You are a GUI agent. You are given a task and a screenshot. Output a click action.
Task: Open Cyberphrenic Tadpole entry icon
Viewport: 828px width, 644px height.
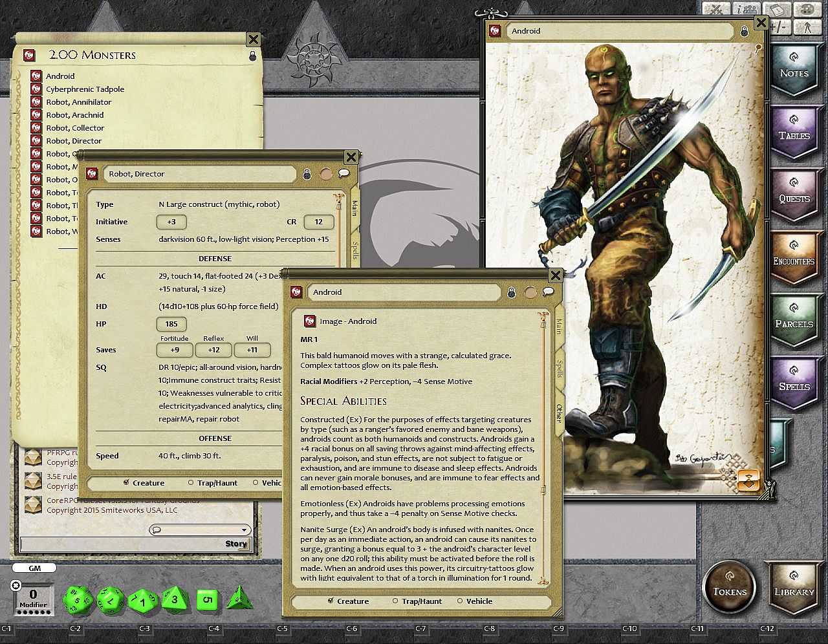(36, 89)
